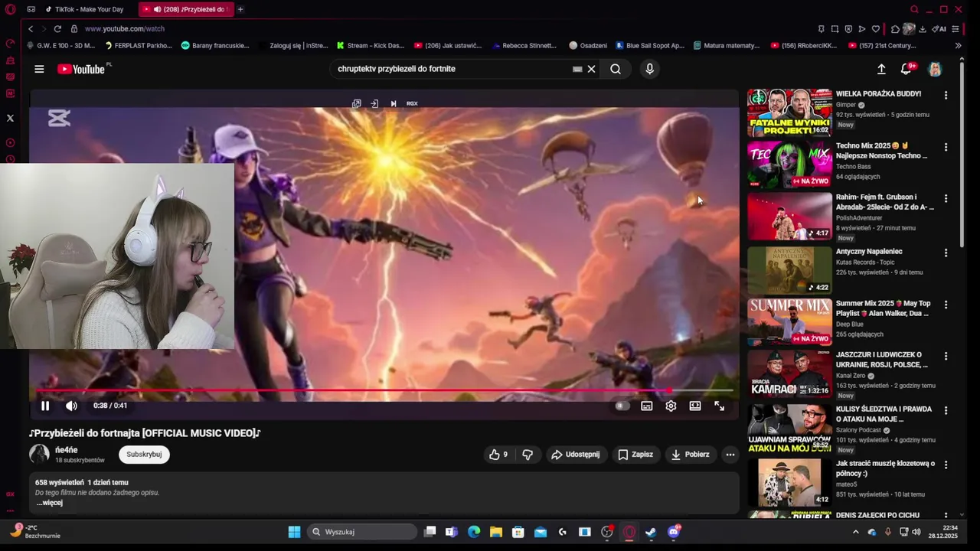Clear the YouTube search box text

591,69
